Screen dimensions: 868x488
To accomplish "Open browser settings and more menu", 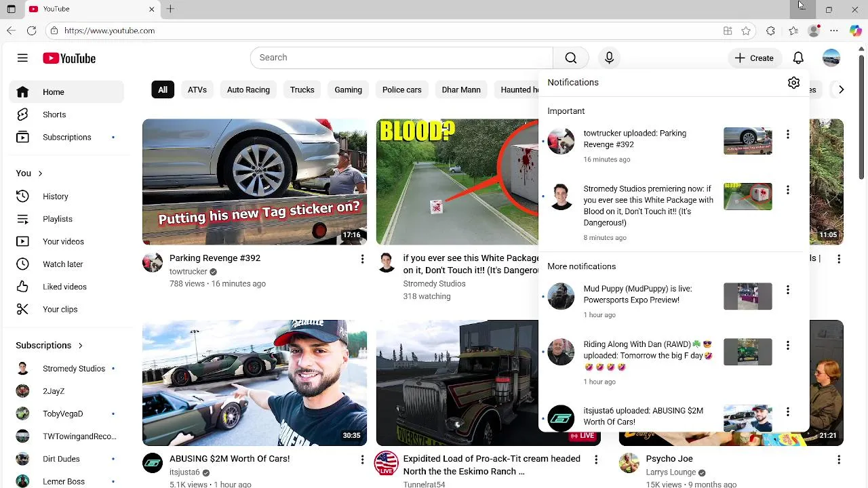I will click(x=834, y=30).
